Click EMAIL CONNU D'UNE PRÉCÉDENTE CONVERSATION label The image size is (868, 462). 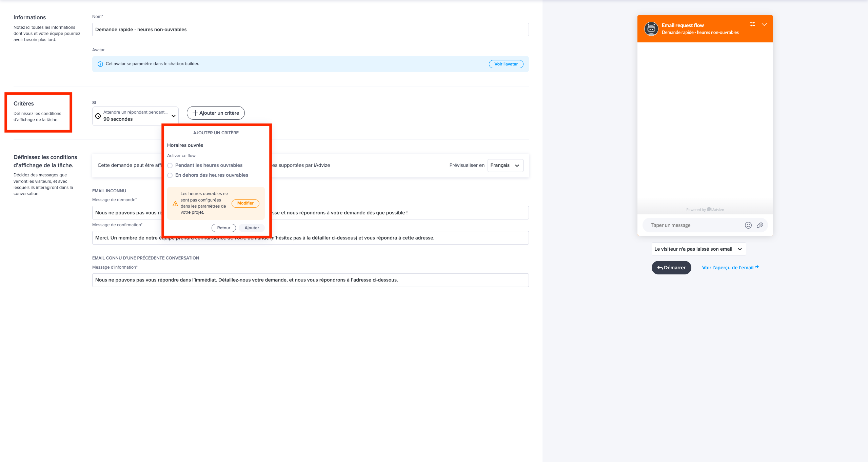(x=145, y=258)
